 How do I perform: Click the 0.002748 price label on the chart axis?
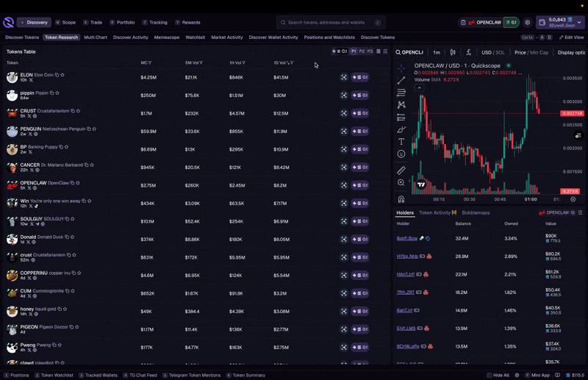pos(572,113)
